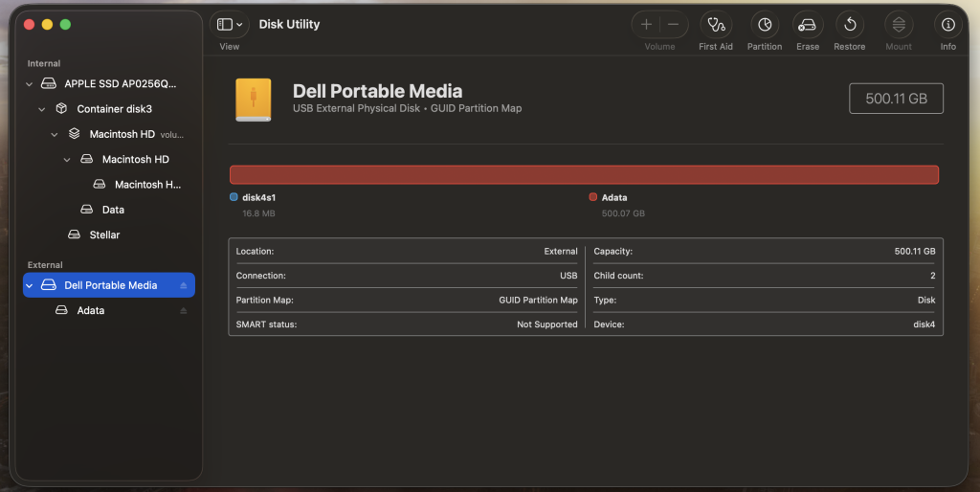Click the Container disk3 cube icon
The height and width of the screenshot is (492, 980).
click(61, 108)
